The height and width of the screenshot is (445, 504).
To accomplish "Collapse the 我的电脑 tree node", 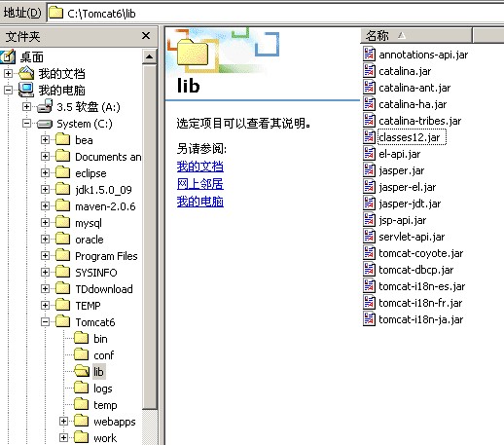I will point(8,90).
